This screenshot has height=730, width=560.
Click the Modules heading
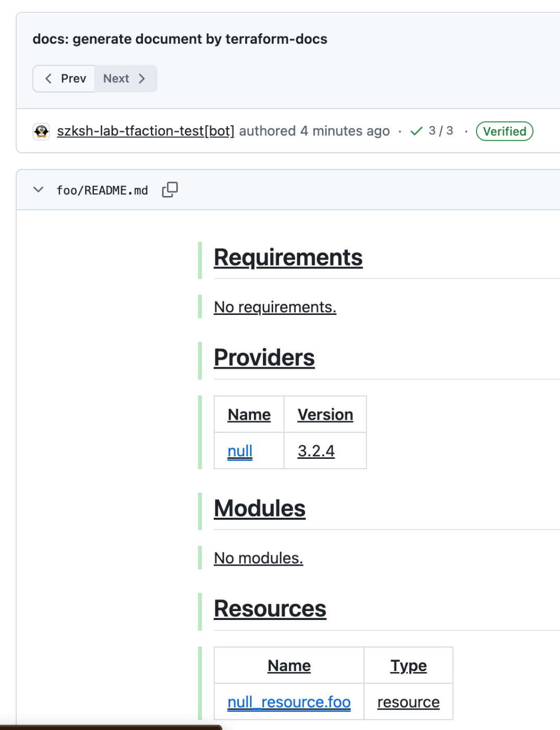[x=260, y=508]
